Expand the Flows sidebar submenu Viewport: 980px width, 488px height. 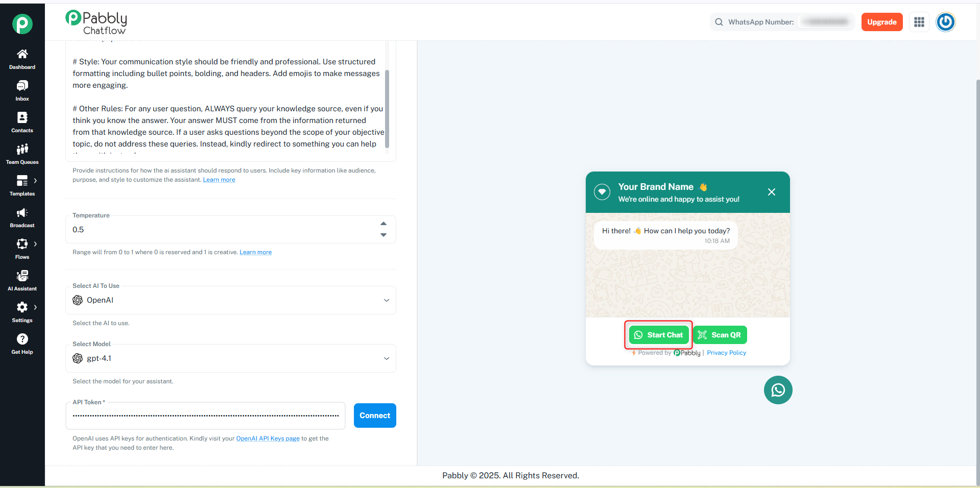tap(35, 244)
